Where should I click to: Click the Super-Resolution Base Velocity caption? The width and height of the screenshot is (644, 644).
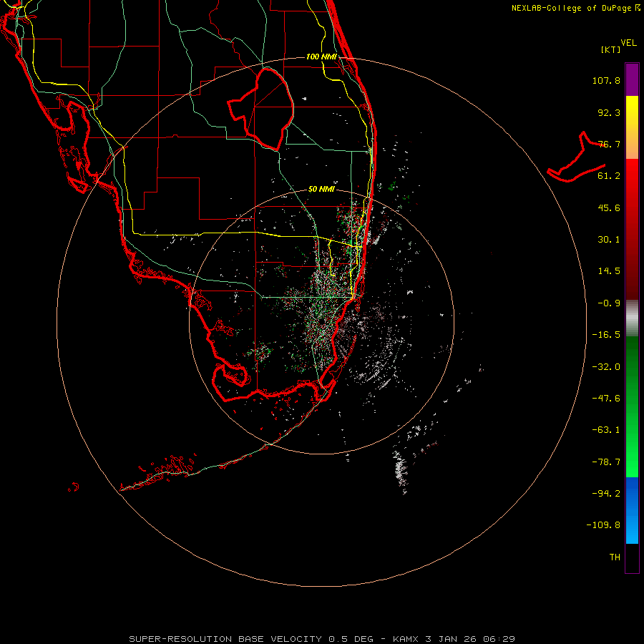pos(321,639)
